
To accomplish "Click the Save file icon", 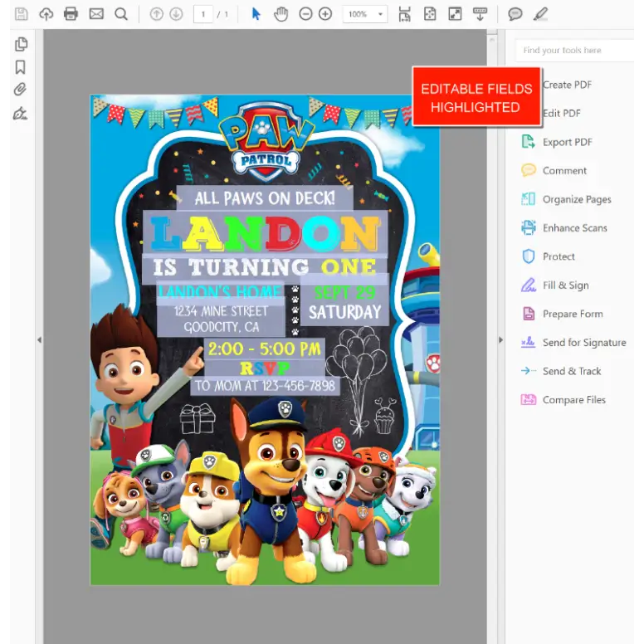I will coord(21,14).
